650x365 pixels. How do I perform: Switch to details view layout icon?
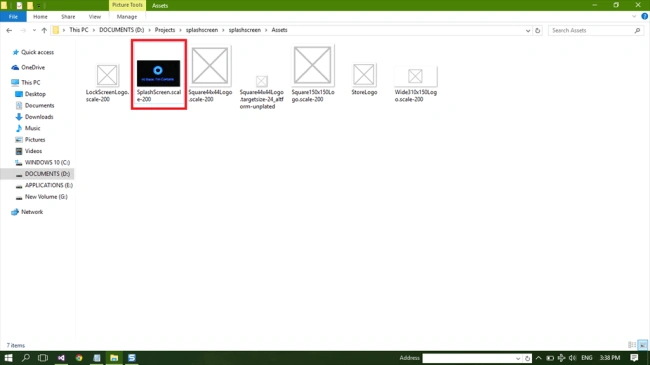coord(632,345)
